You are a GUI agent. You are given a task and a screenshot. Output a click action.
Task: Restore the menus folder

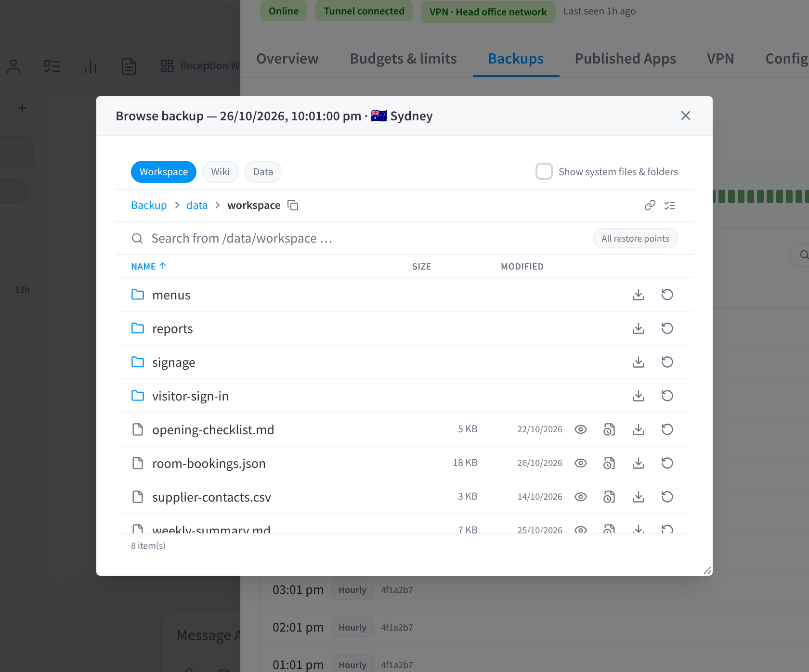click(667, 295)
